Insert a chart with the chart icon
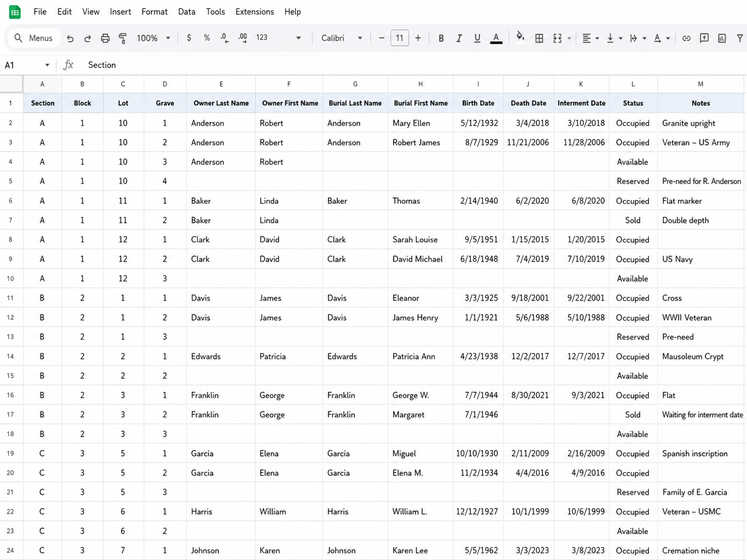The width and height of the screenshot is (747, 560). coord(722,38)
